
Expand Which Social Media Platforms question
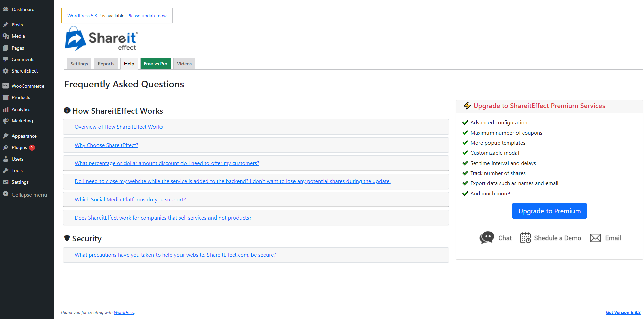[x=130, y=199]
